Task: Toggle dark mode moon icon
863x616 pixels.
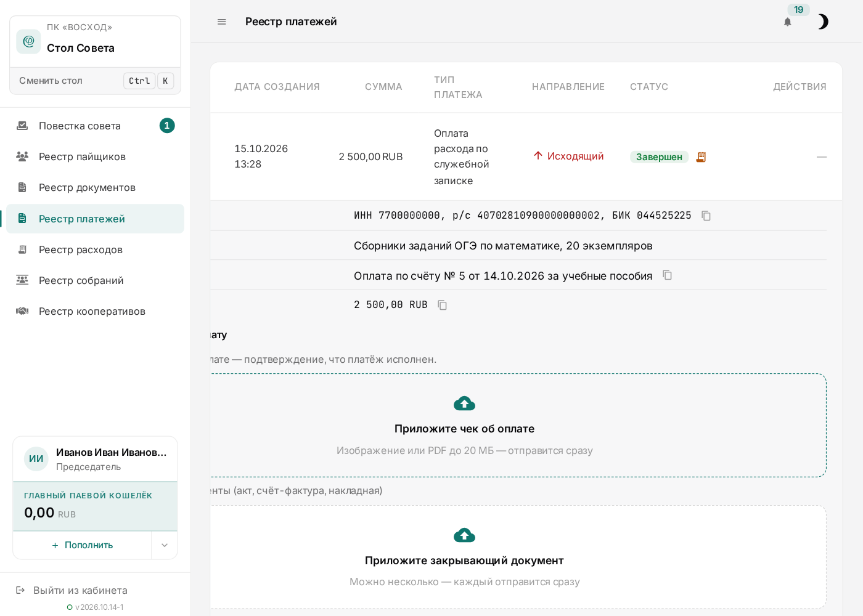Action: coord(822,22)
